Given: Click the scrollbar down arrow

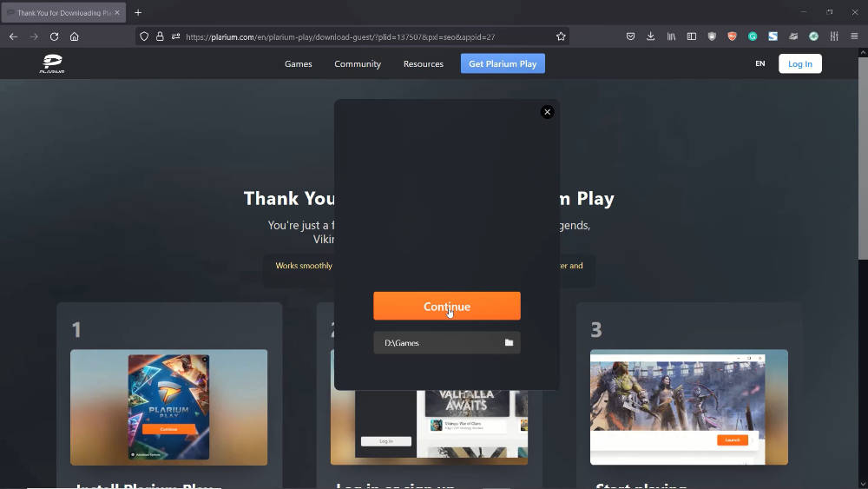Looking at the screenshot, I should point(863,484).
